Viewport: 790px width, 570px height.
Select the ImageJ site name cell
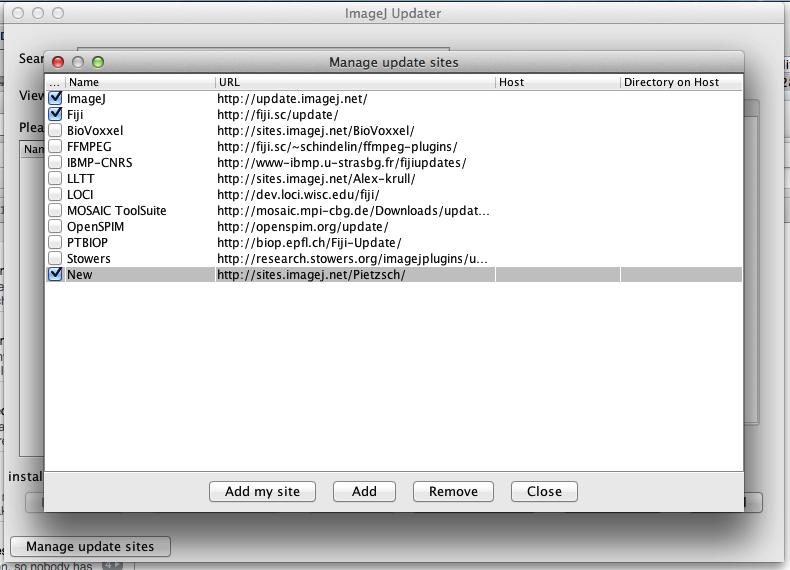140,98
